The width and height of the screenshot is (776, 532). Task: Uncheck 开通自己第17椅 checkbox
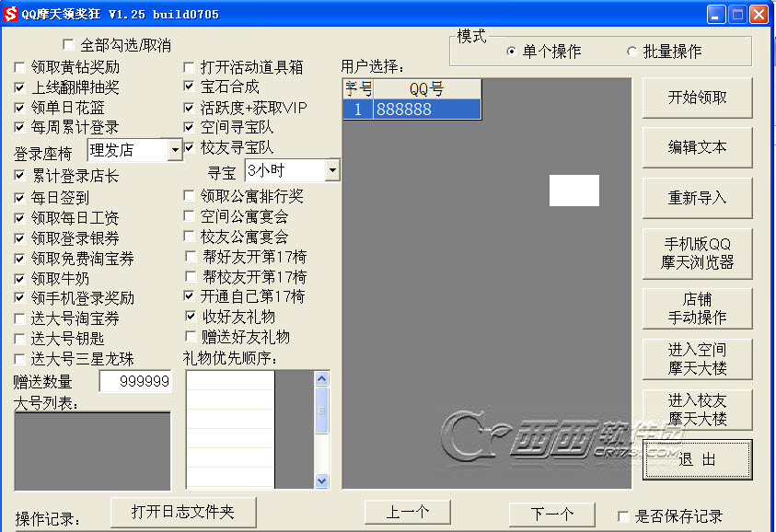click(189, 296)
